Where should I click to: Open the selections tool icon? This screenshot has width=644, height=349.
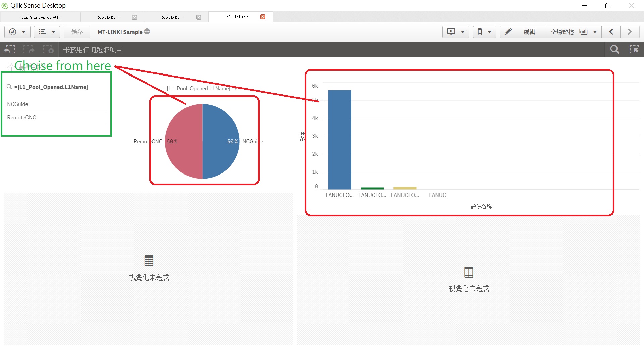click(x=634, y=50)
